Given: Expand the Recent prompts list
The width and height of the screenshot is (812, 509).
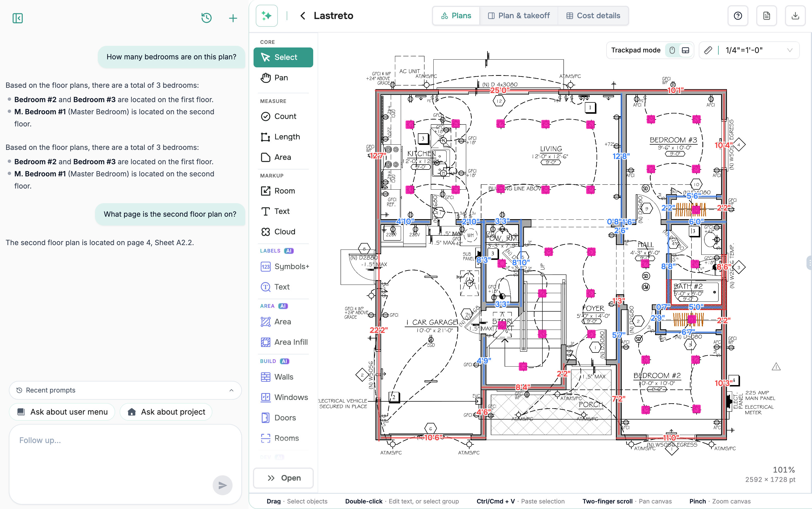Looking at the screenshot, I should tap(125, 390).
